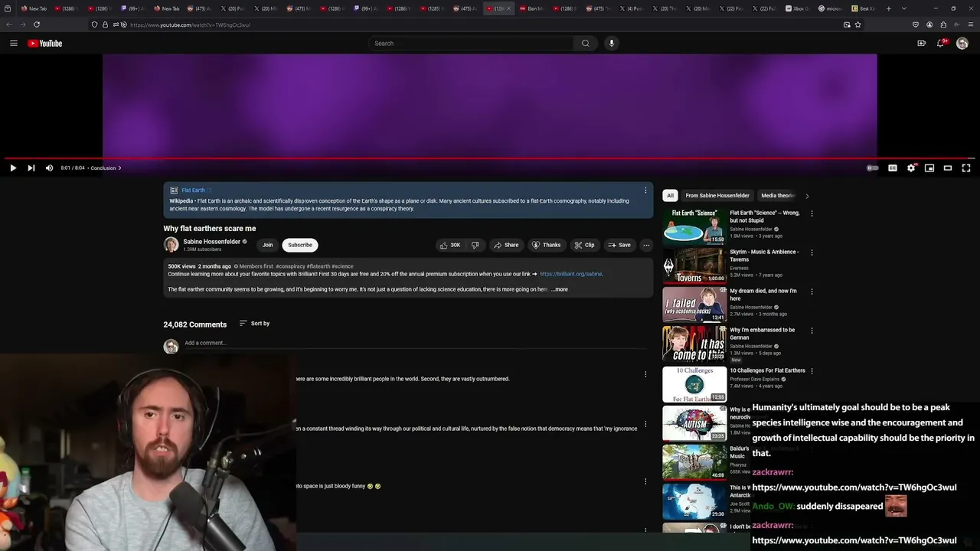This screenshot has height=551, width=980.
Task: Click the browser address bar URL
Action: (190, 24)
